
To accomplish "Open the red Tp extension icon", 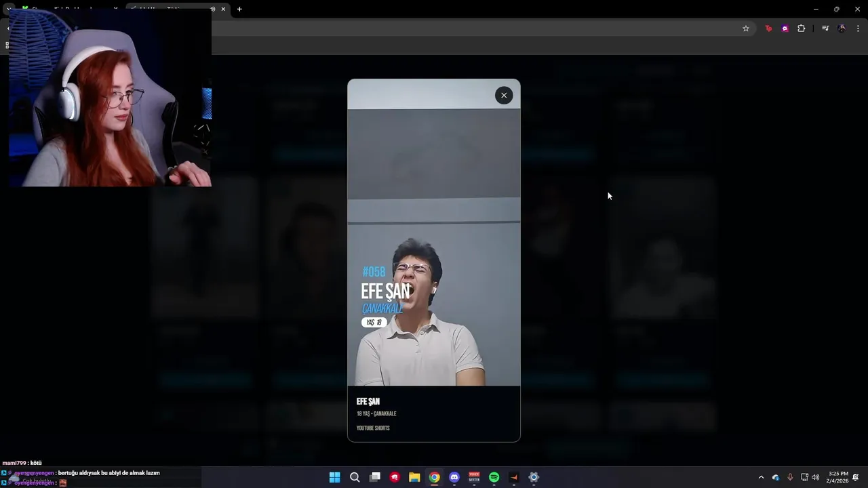I will pyautogui.click(x=768, y=28).
